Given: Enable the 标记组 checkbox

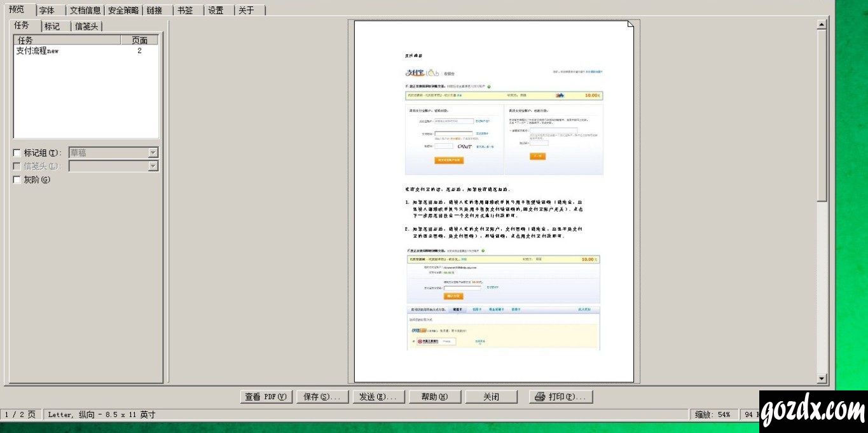Looking at the screenshot, I should 17,153.
